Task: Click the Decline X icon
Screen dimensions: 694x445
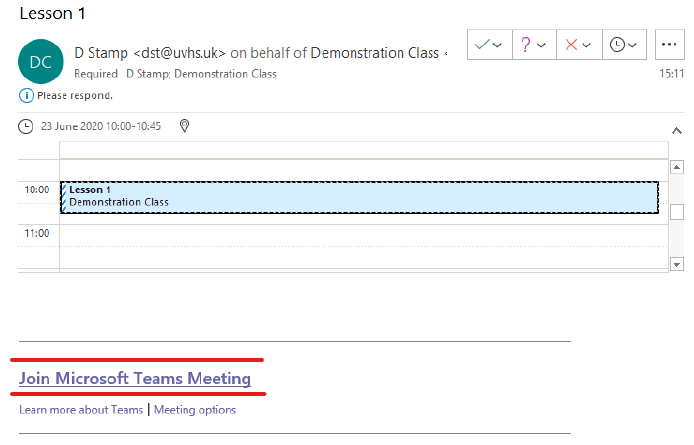Action: point(572,45)
